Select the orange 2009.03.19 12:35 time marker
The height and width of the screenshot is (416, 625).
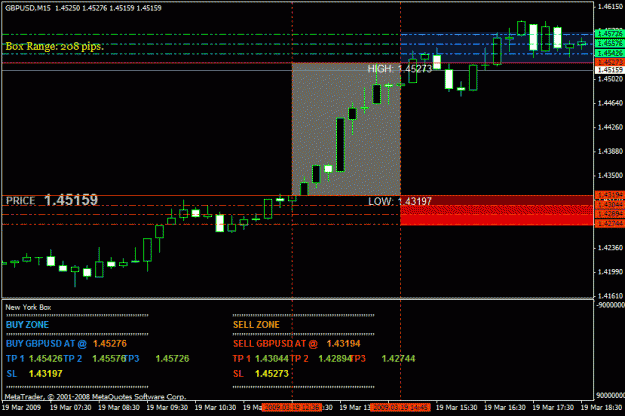click(292, 408)
